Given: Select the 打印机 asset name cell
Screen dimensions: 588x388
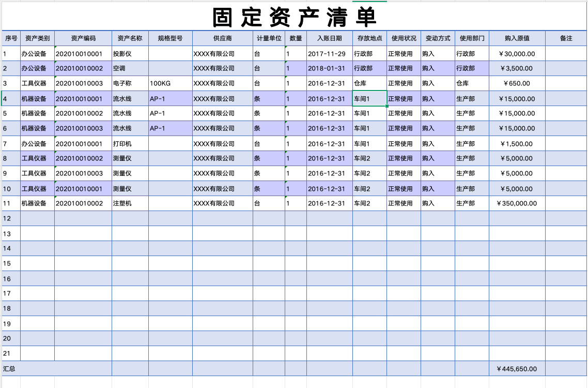Looking at the screenshot, I should click(x=130, y=143).
